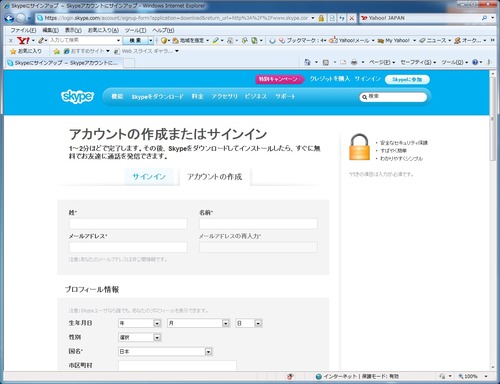Open the 国名 日本 country dropdown

coord(165,351)
